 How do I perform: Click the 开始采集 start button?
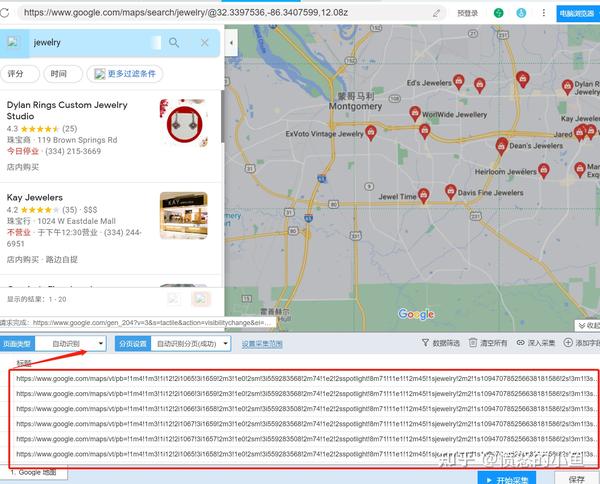507,478
